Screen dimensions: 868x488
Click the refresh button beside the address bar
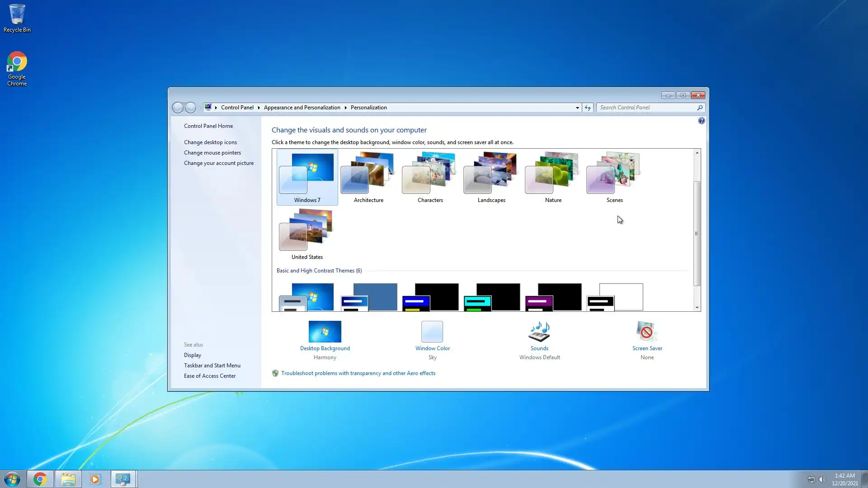coord(588,108)
